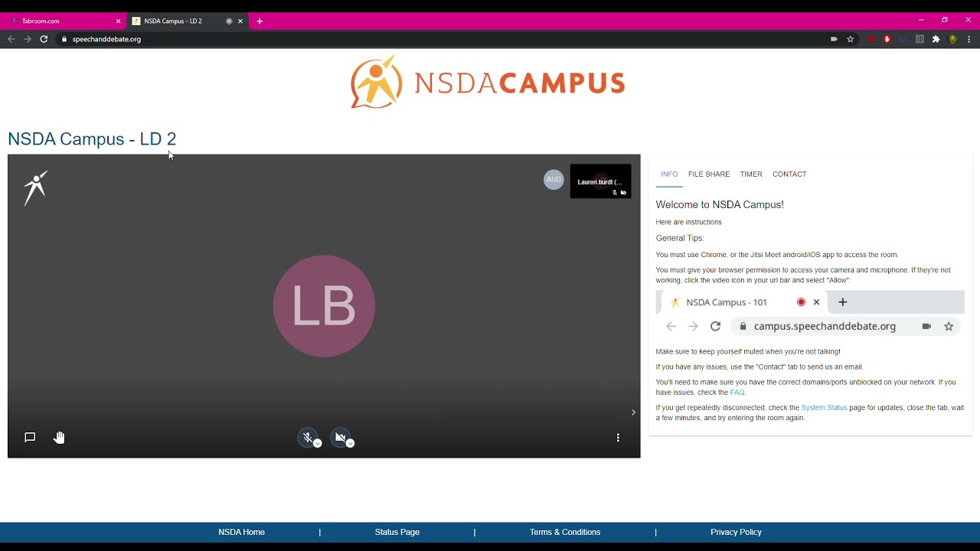Open the TIMER tab
This screenshot has height=551, width=980.
[x=751, y=174]
